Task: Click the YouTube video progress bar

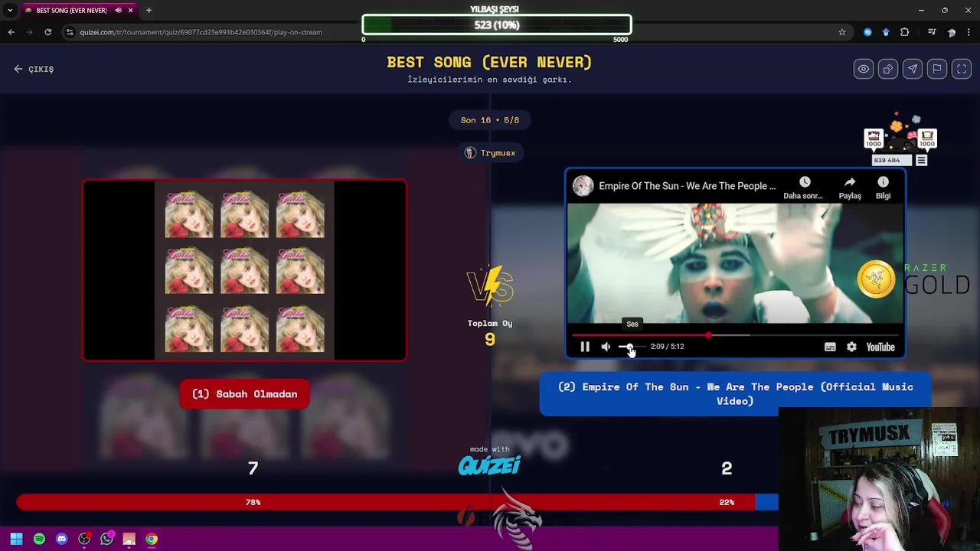Action: pos(735,335)
